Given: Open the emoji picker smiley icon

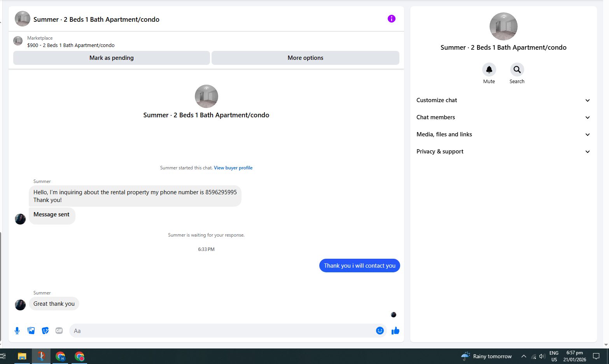Looking at the screenshot, I should 380,331.
